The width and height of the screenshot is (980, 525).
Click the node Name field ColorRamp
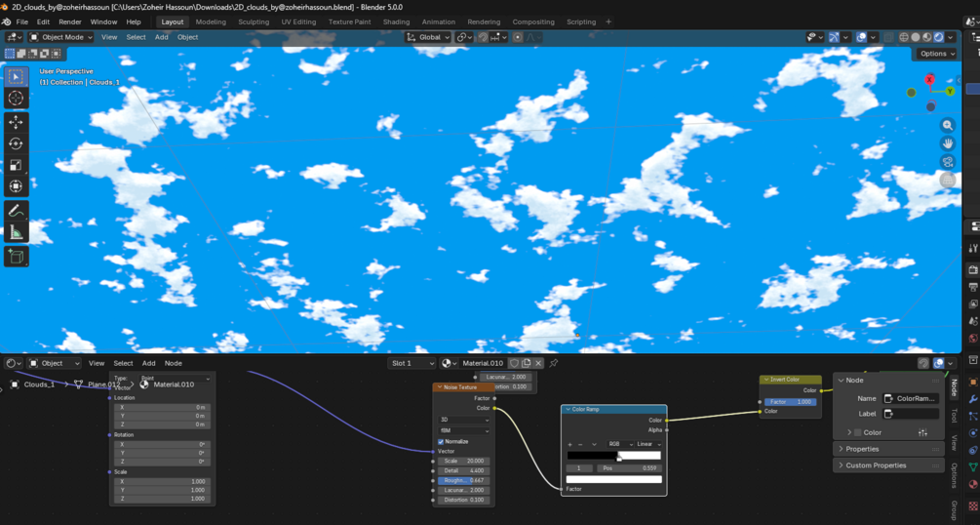(910, 398)
